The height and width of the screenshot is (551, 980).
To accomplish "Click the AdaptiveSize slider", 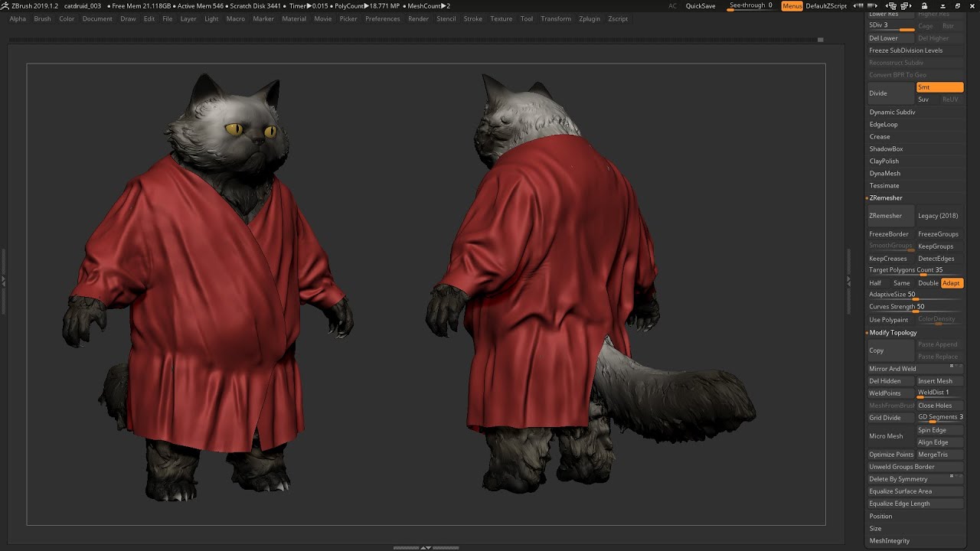I will point(915,295).
